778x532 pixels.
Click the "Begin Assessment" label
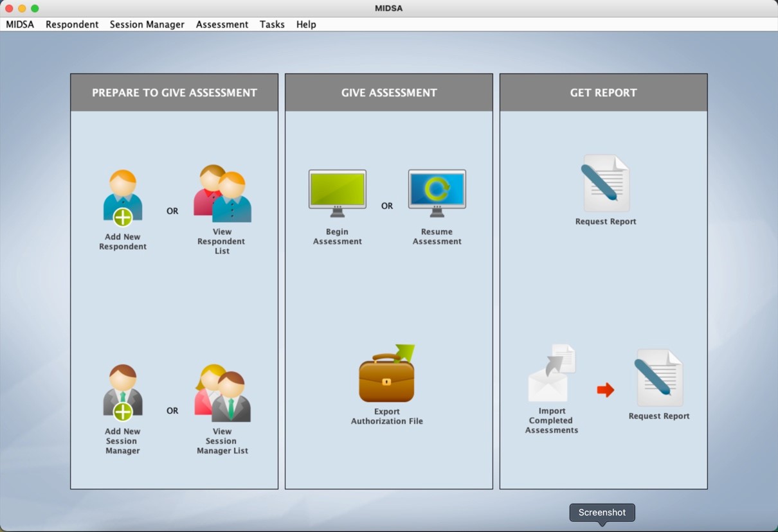338,236
